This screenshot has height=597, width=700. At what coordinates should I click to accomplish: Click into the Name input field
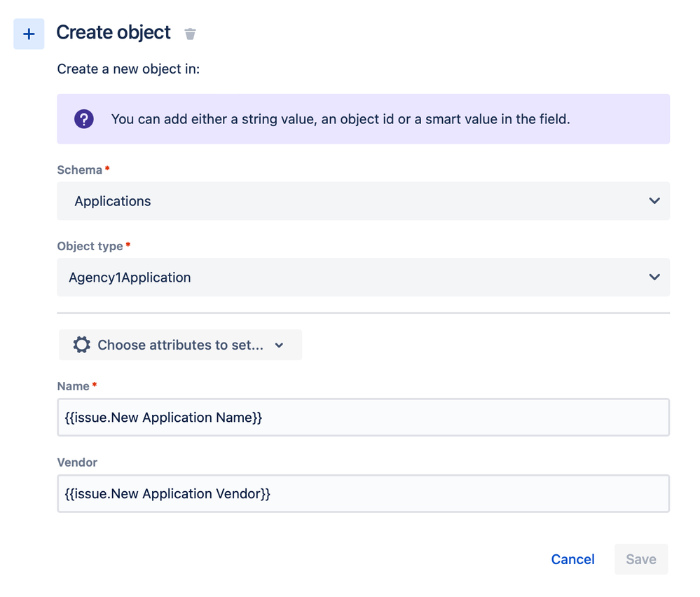(x=363, y=418)
